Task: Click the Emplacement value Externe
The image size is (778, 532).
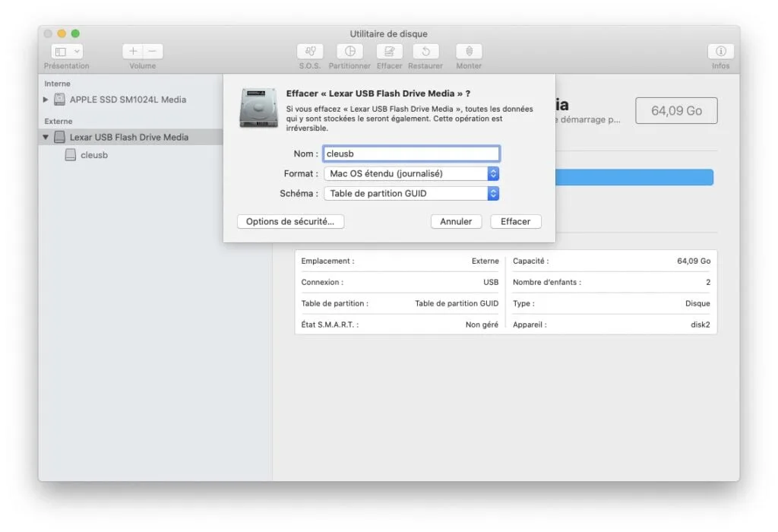Action: [x=485, y=261]
